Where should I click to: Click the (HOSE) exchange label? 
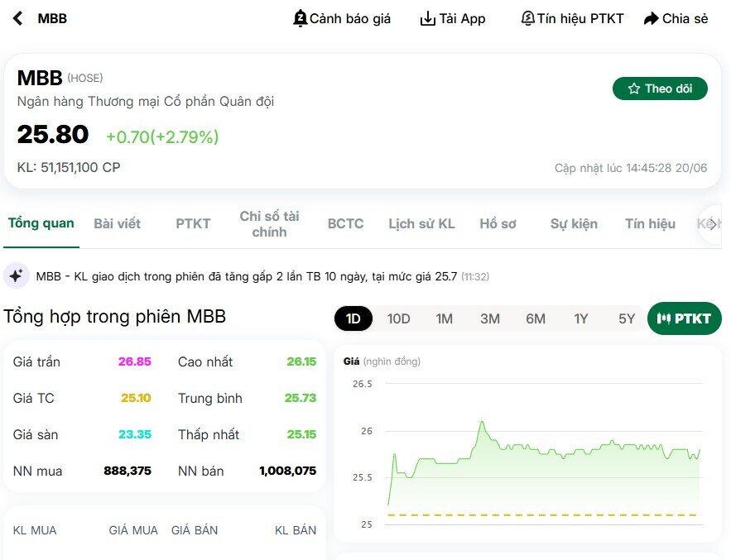(84, 78)
